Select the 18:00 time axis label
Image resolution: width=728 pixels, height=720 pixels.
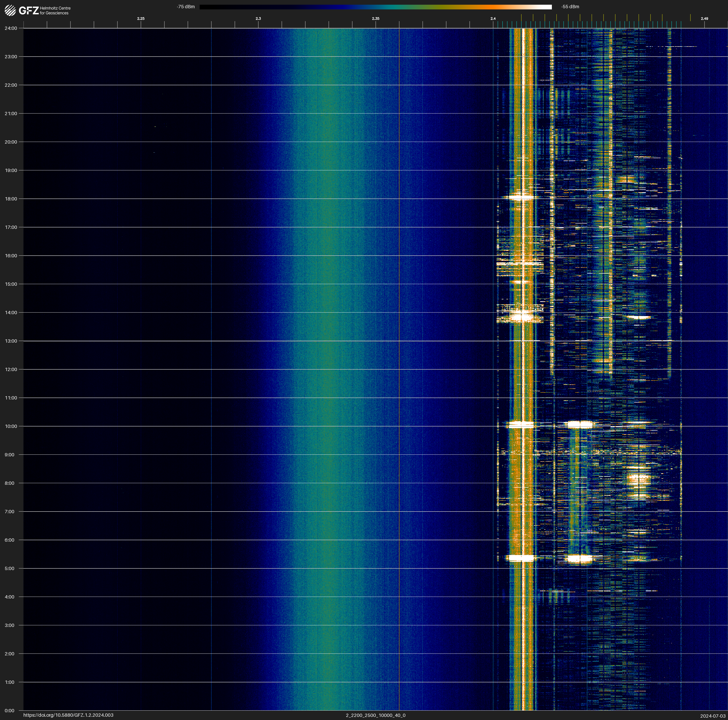[x=11, y=199]
